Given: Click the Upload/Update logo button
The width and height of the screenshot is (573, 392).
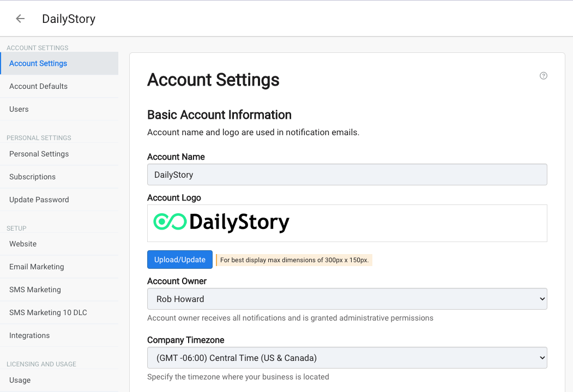Looking at the screenshot, I should pos(180,260).
